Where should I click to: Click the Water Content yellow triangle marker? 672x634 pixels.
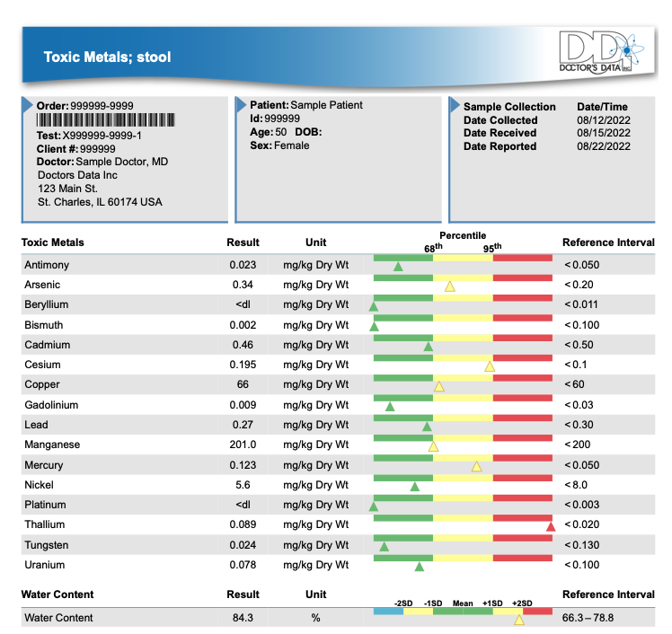pyautogui.click(x=518, y=620)
